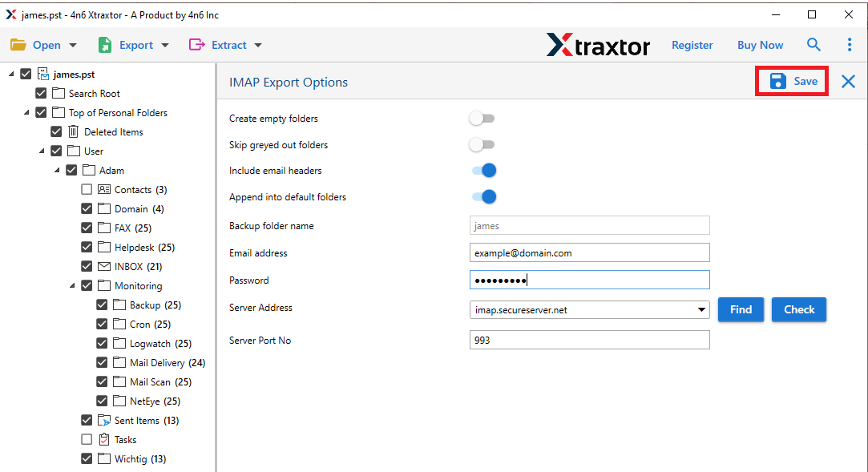Click the Register link
The width and height of the screenshot is (868, 472).
click(692, 45)
